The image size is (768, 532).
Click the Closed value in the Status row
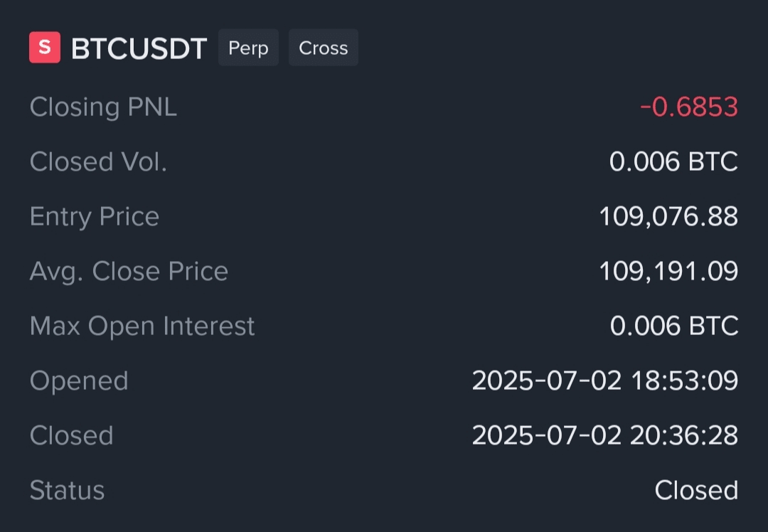click(695, 490)
